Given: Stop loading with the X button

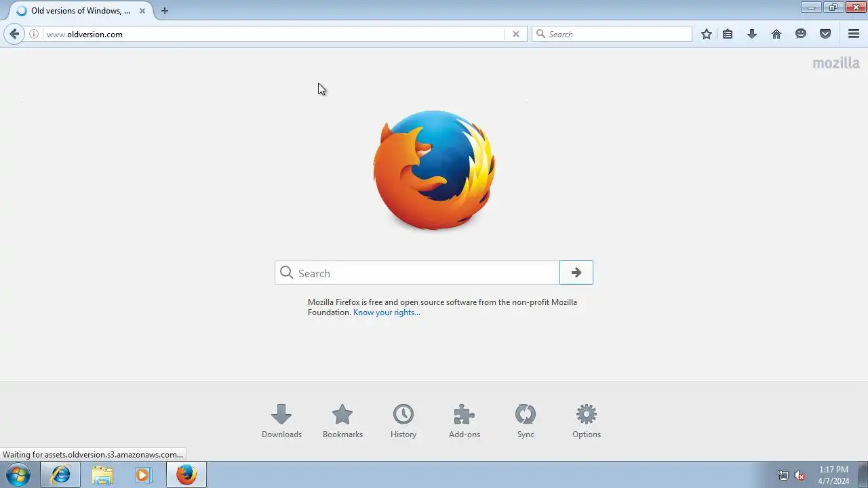Looking at the screenshot, I should [x=516, y=34].
